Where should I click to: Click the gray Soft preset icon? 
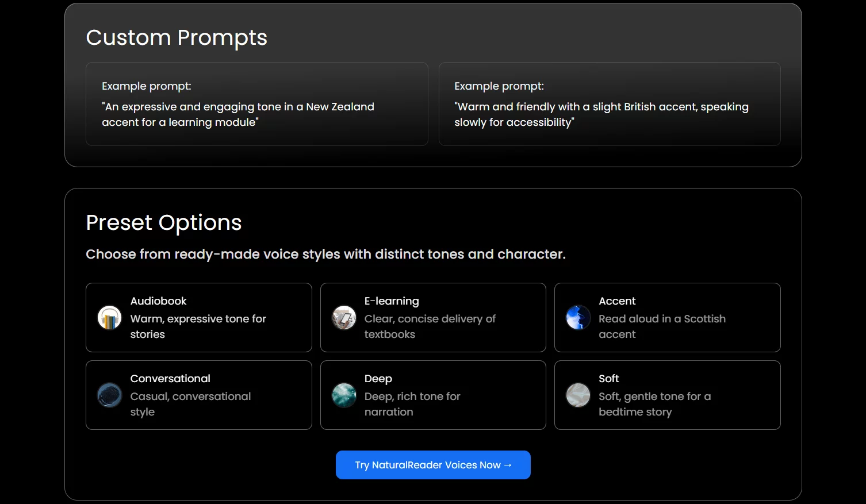578,395
